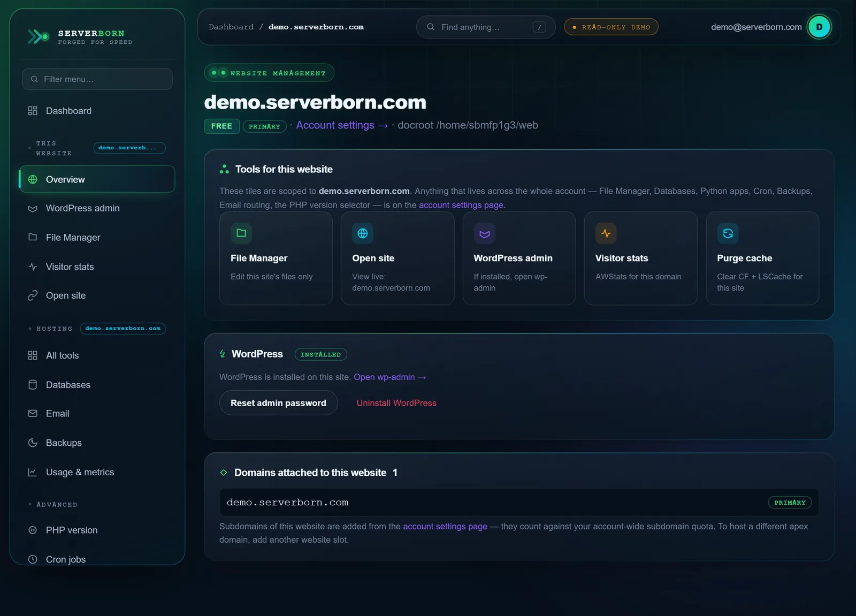Screen dimensions: 856x616
Task: Open WordPress admin from sidebar
Action: click(97, 208)
